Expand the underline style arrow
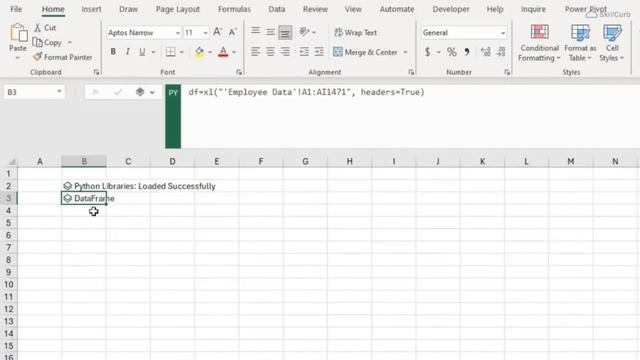 coord(153,52)
